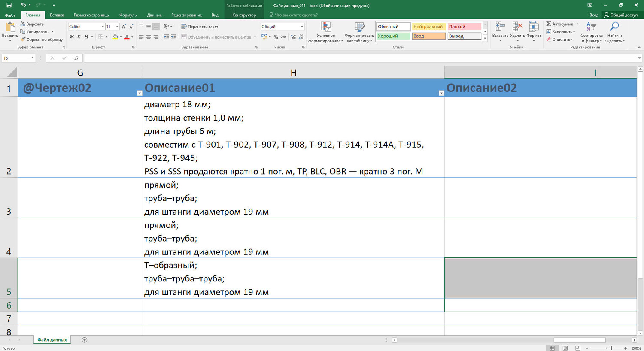Apply Обычный cell style
The width and height of the screenshot is (644, 351).
393,27
